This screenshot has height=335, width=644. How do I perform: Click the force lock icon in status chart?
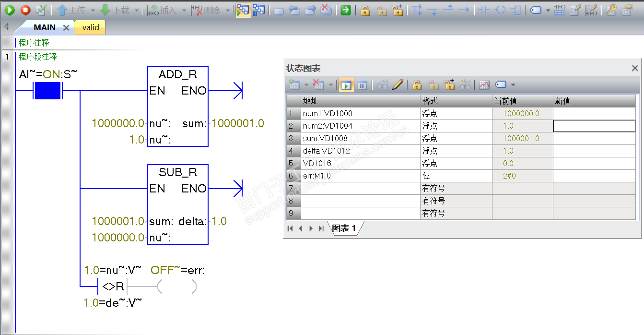coord(417,85)
